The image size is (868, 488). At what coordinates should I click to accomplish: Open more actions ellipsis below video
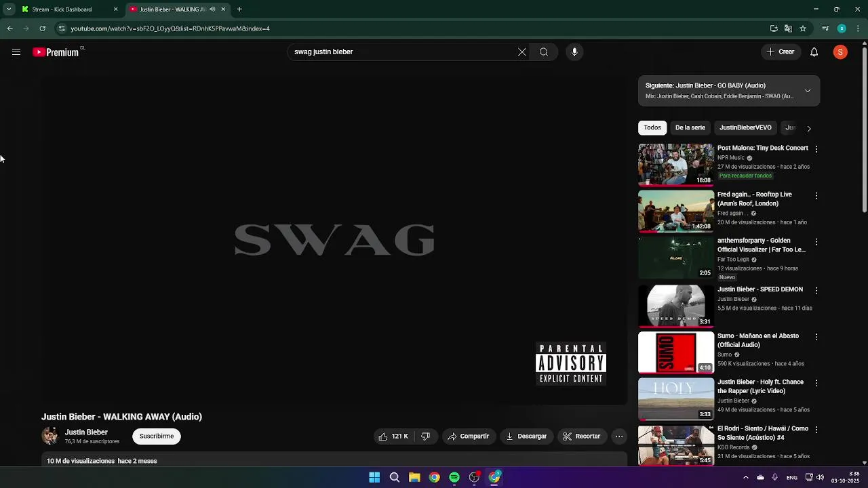619,436
